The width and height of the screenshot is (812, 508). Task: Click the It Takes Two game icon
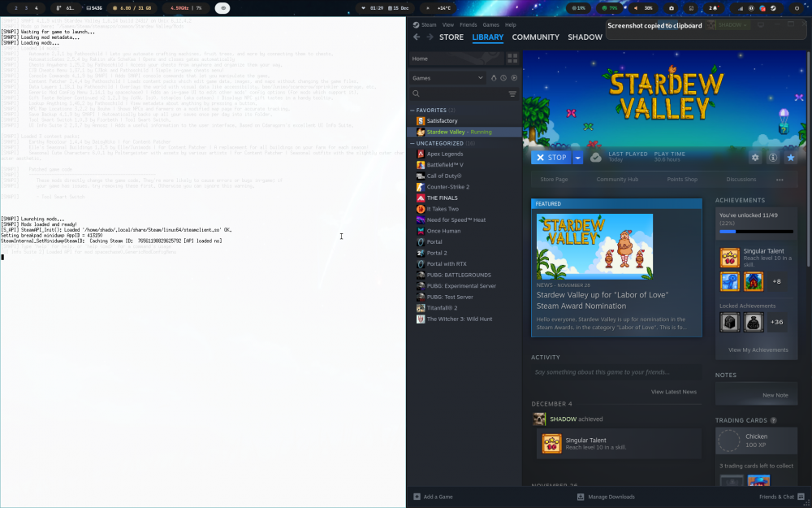421,209
